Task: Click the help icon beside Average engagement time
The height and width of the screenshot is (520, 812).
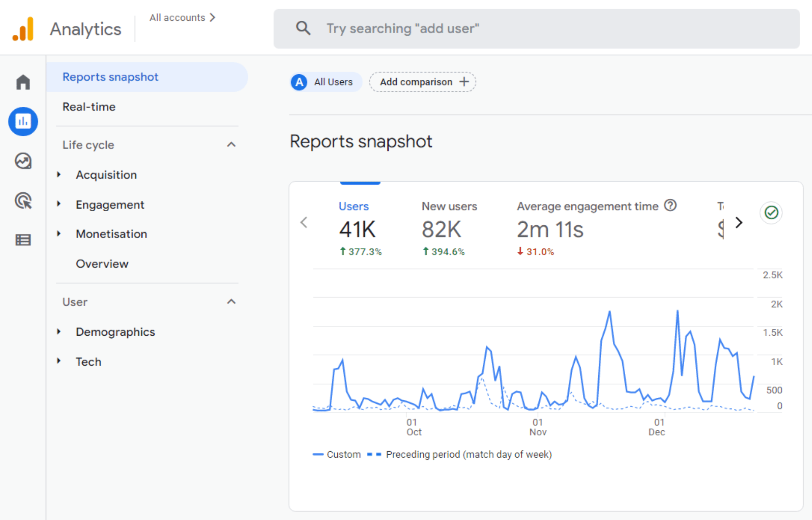Action: 670,205
